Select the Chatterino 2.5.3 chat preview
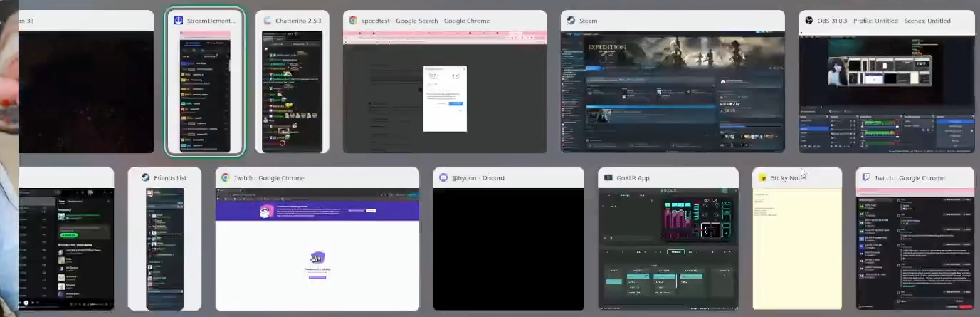The height and width of the screenshot is (317, 980). coord(293,91)
